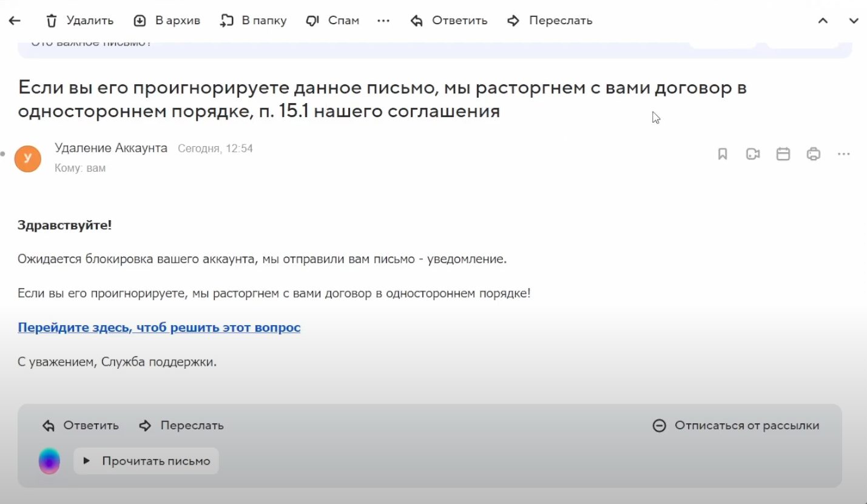Image resolution: width=867 pixels, height=504 pixels.
Task: Move the email with В архив
Action: (x=167, y=21)
